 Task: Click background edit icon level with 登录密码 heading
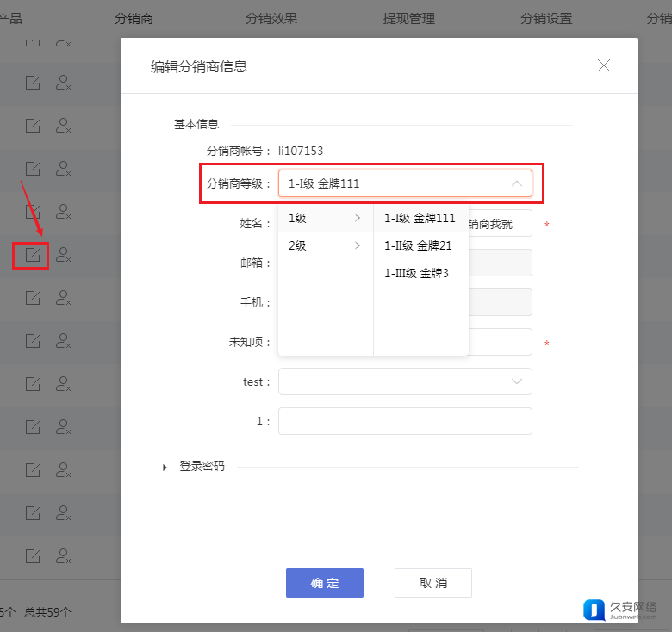(x=33, y=470)
